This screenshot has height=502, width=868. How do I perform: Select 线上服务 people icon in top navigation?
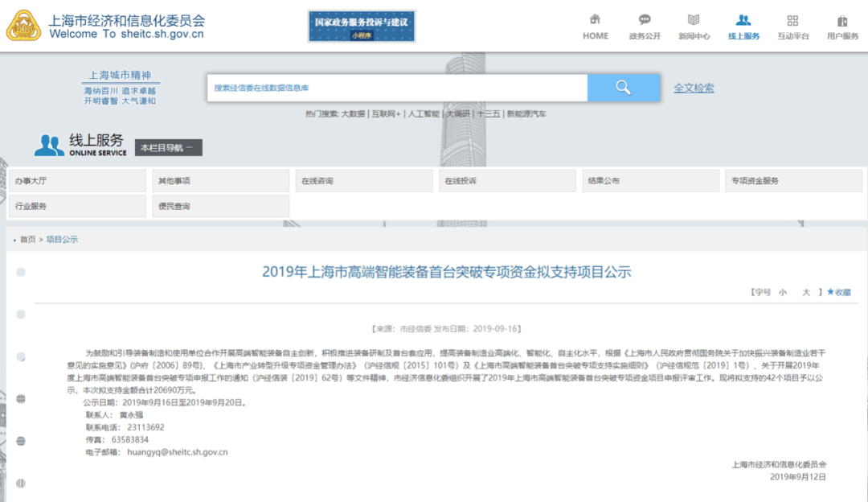(x=743, y=20)
